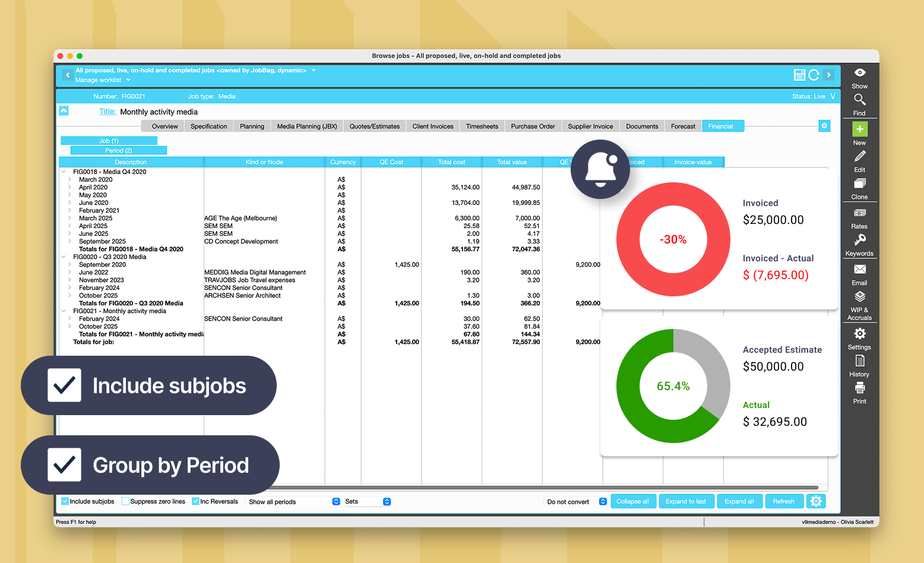Click the green 65.4% estimate donut chart
924x563 pixels.
673,386
